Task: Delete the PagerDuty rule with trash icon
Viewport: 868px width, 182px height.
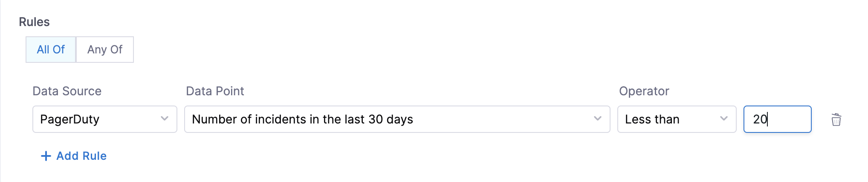Action: point(836,120)
